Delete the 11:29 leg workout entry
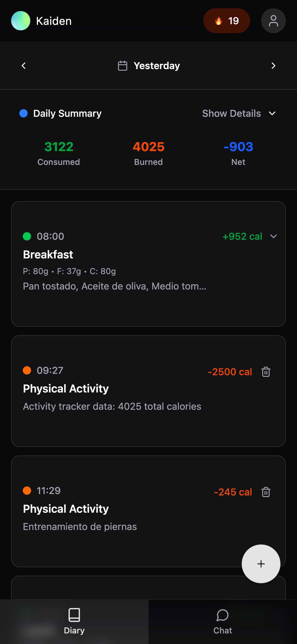Screen dimensions: 297x644 (266, 492)
